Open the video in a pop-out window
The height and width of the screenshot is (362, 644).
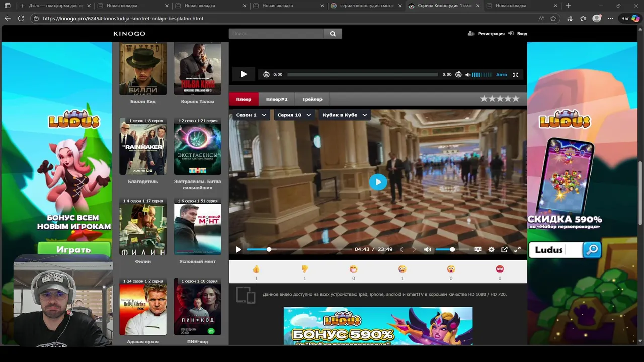(504, 249)
